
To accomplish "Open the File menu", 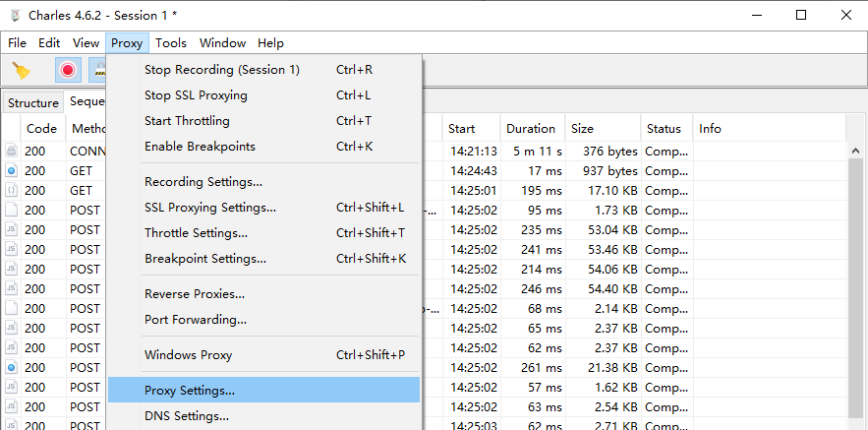I will pos(17,42).
